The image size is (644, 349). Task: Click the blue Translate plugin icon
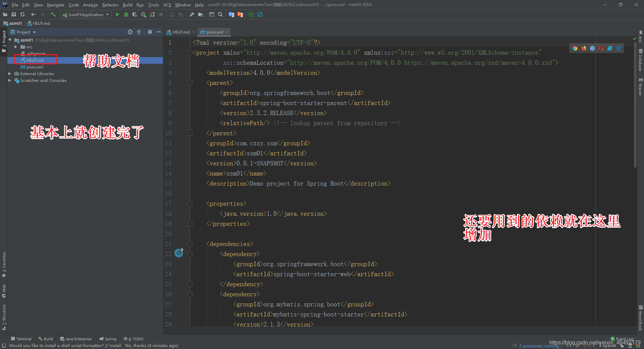(231, 14)
